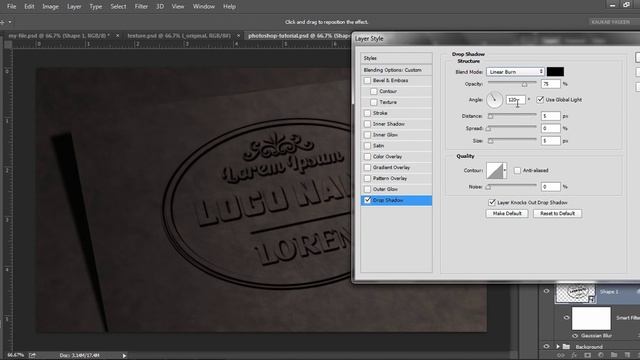The width and height of the screenshot is (640, 360).
Task: Toggle Layer Knocks Out Drop Shadow
Action: [x=492, y=202]
